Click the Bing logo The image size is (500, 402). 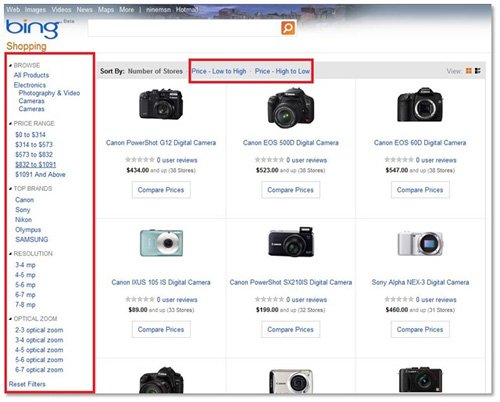coord(33,29)
